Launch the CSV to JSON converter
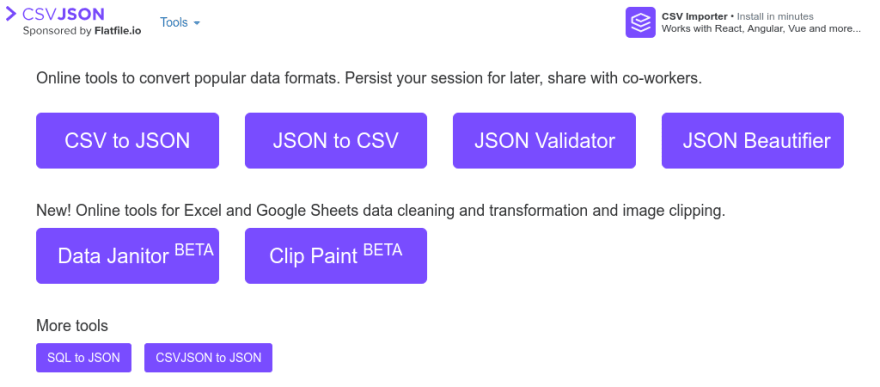Screen dimensions: 880x387 tap(127, 141)
